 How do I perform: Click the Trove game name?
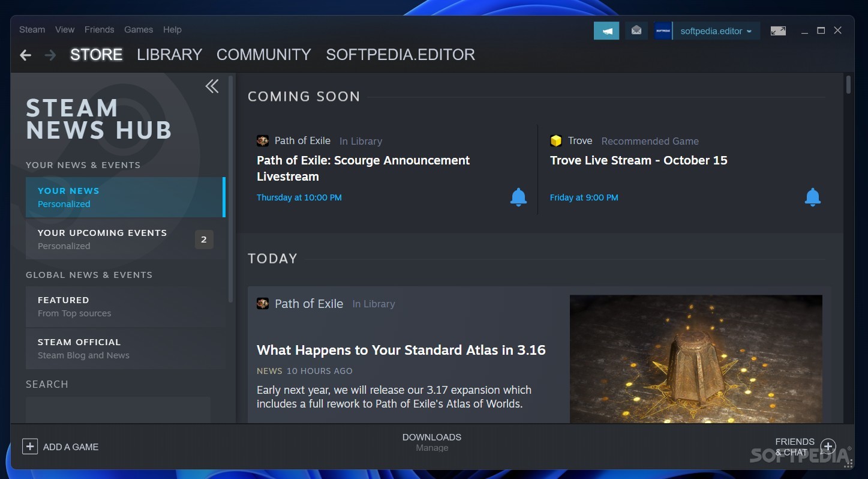coord(580,140)
